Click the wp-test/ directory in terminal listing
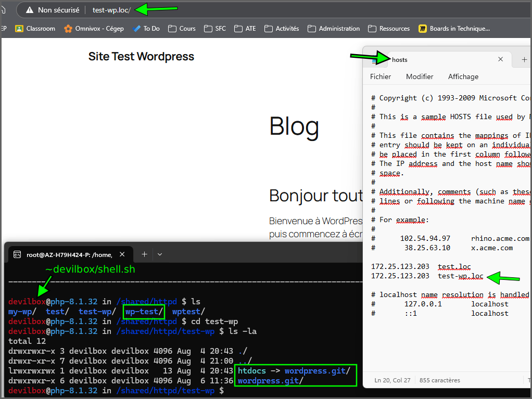Viewport: 532px width, 399px height. click(x=144, y=312)
